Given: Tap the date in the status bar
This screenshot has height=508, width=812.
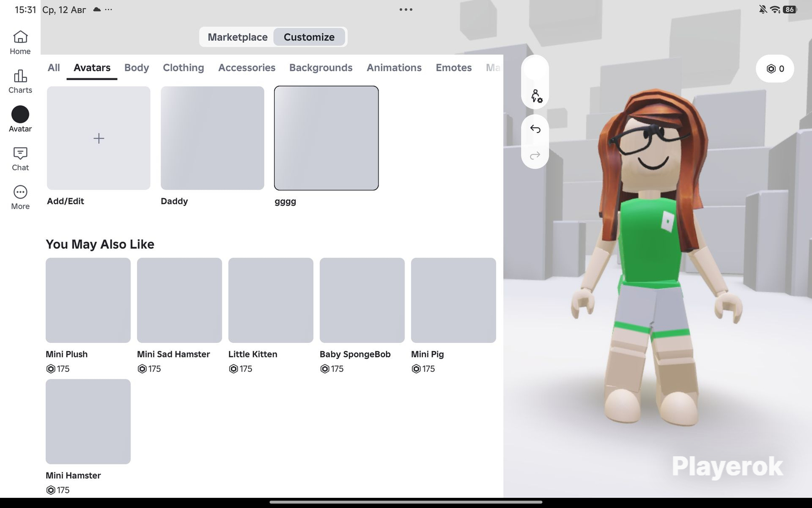Looking at the screenshot, I should click(x=64, y=10).
